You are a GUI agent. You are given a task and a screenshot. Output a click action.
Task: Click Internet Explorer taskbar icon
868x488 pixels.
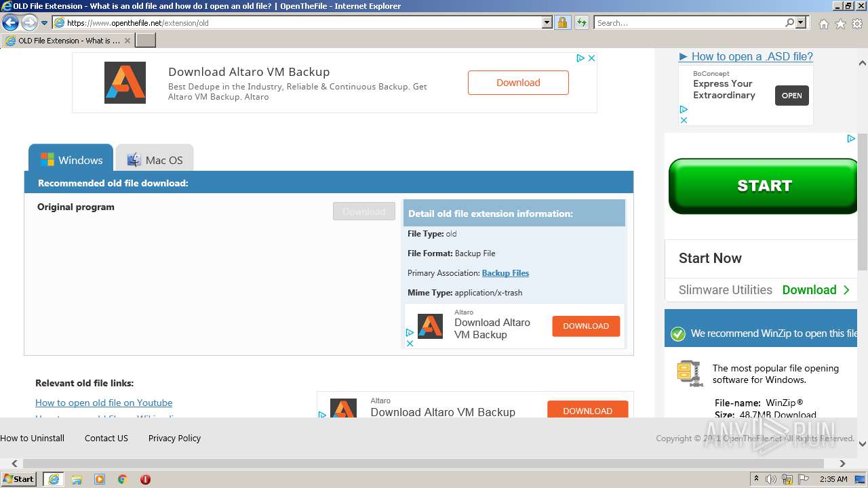[x=54, y=479]
